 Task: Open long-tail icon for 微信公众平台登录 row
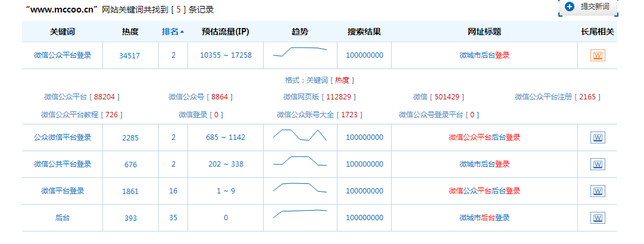click(x=598, y=55)
